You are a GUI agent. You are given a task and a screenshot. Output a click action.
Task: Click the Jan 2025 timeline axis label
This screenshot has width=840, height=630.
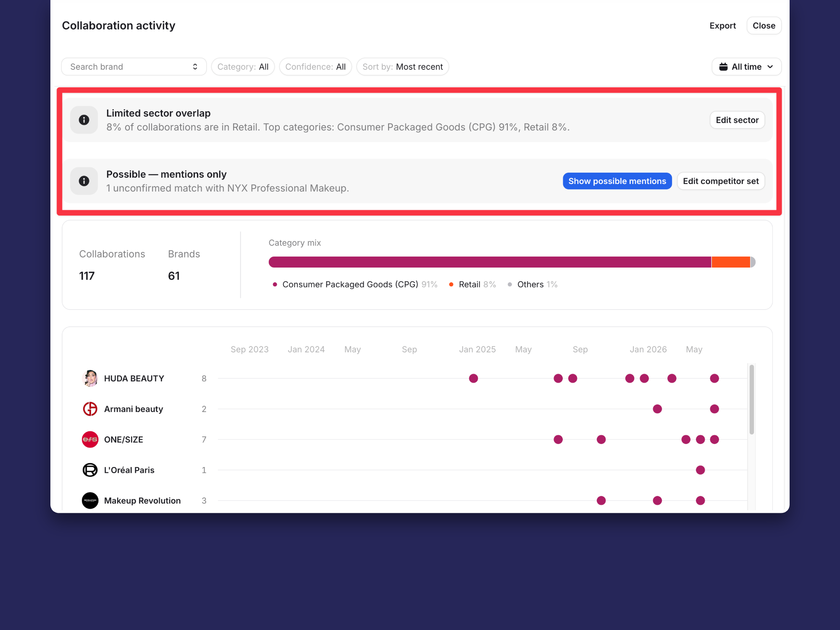(477, 349)
